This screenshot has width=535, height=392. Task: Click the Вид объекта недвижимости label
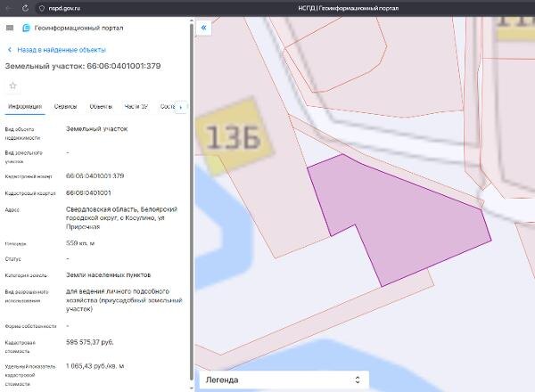tap(22, 134)
